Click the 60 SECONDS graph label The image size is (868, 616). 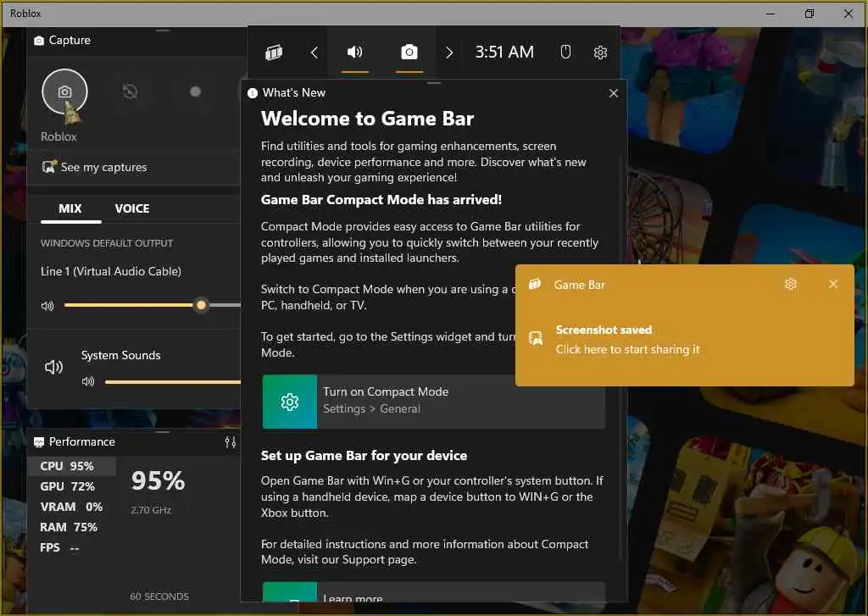tap(159, 597)
